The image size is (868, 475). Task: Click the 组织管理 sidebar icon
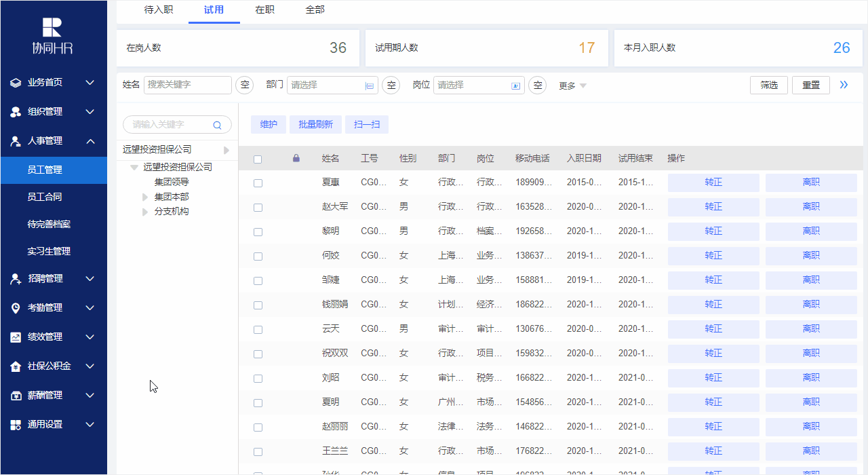[16, 112]
